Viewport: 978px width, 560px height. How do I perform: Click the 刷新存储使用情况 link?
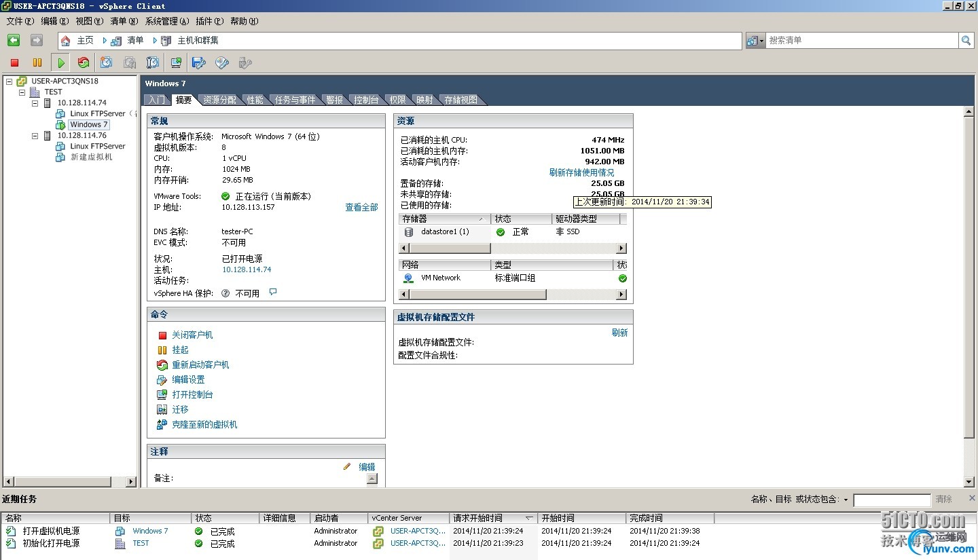coord(581,172)
